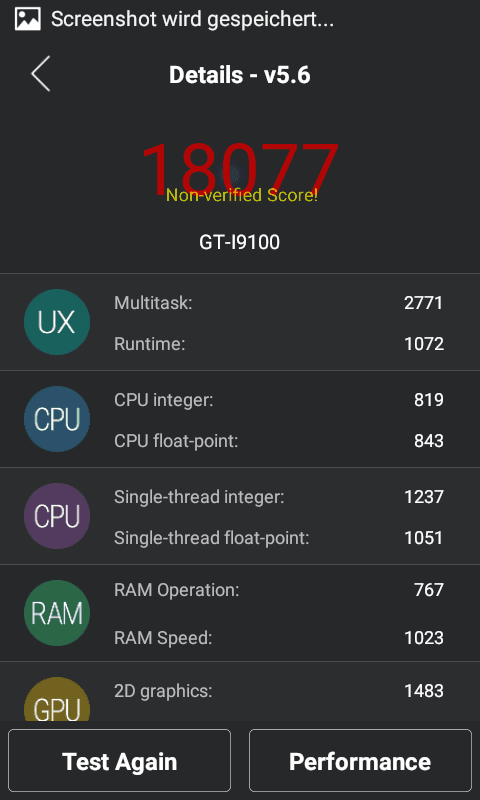Tap the 18077 total score
Image resolution: width=480 pixels, height=800 pixels.
[240, 167]
